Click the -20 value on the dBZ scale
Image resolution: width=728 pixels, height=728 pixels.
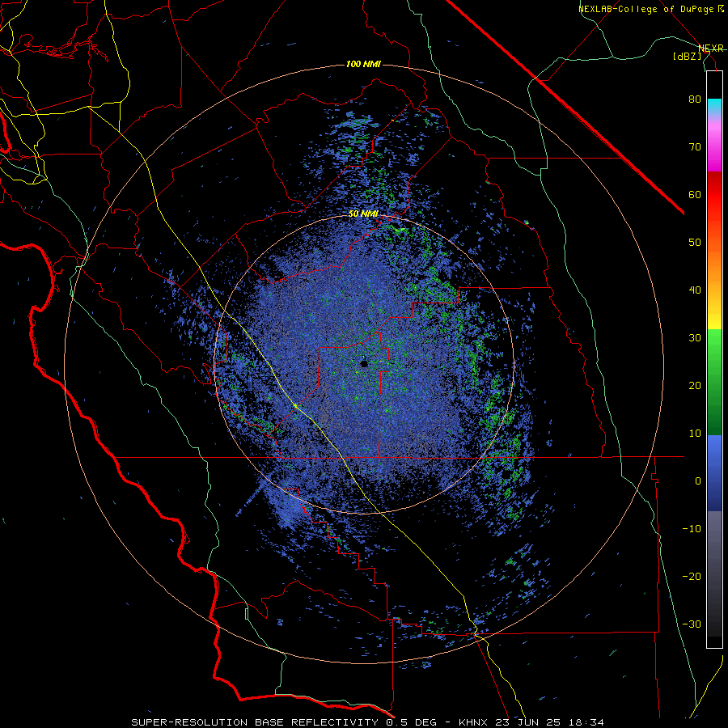[x=692, y=577]
